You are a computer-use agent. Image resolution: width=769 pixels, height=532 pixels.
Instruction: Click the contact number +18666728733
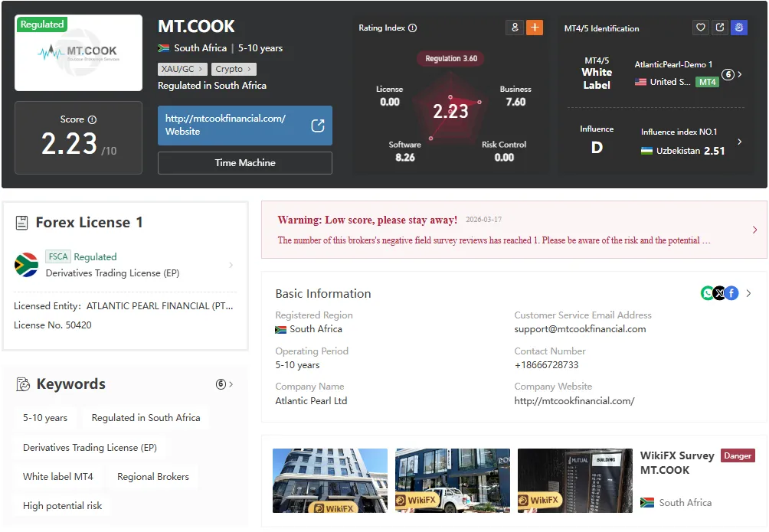click(546, 365)
